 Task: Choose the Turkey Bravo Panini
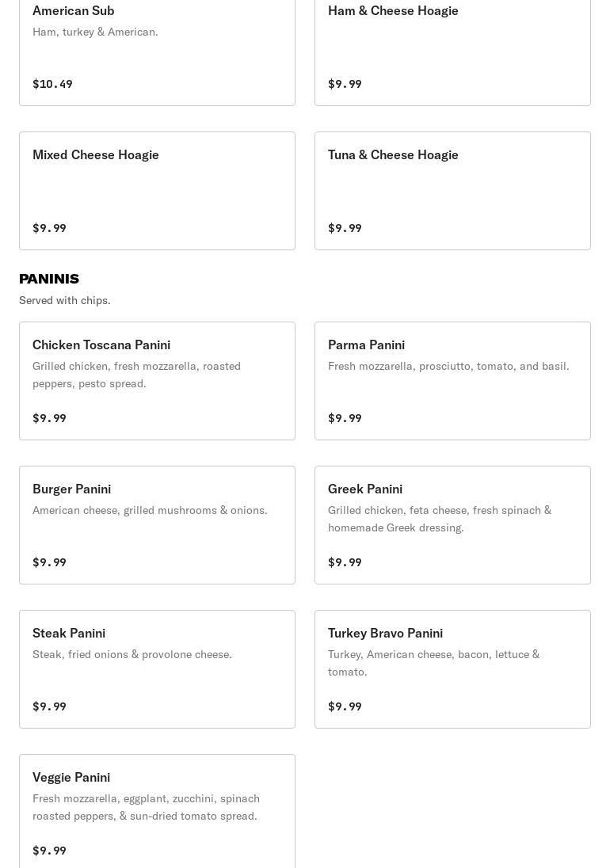click(x=452, y=669)
